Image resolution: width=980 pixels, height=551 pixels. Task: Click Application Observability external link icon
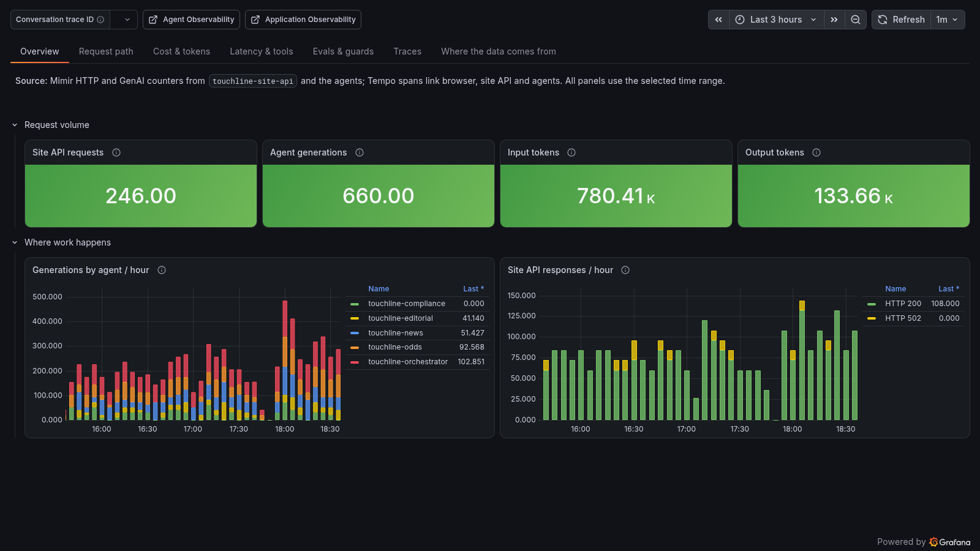tap(255, 20)
